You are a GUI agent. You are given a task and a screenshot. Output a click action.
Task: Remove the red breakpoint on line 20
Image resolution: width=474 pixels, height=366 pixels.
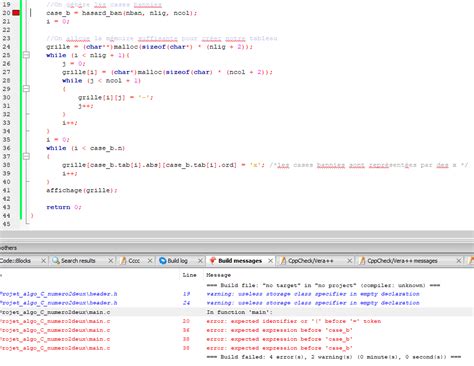16,13
